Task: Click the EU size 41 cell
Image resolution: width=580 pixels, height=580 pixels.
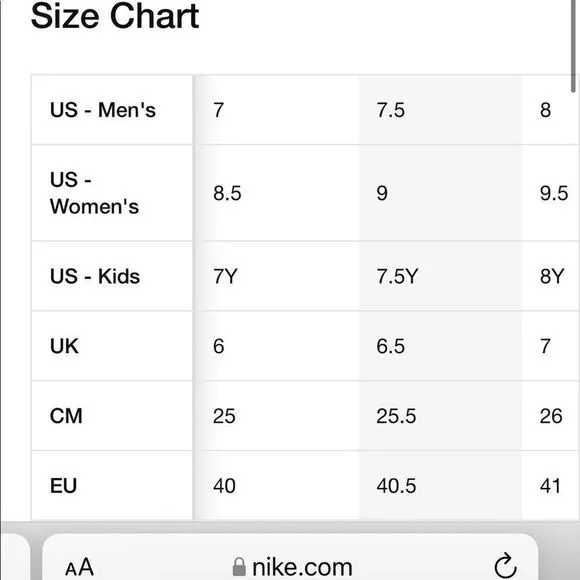Action: point(551,486)
